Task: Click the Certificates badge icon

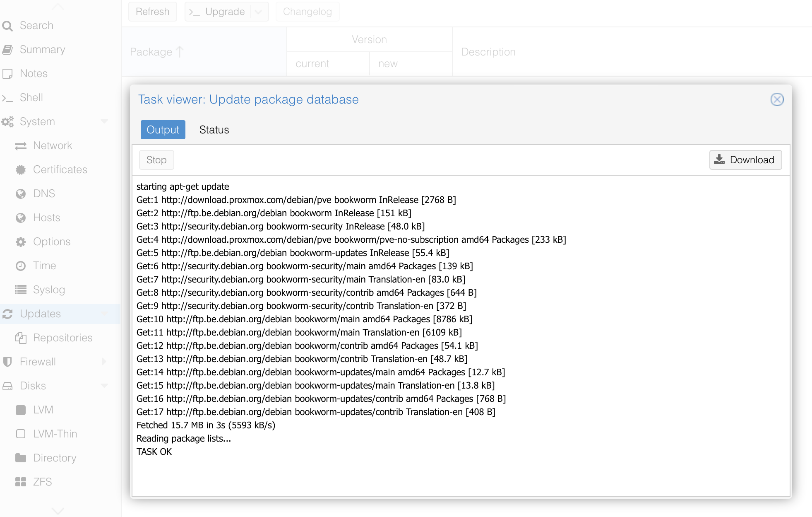Action: coord(21,170)
